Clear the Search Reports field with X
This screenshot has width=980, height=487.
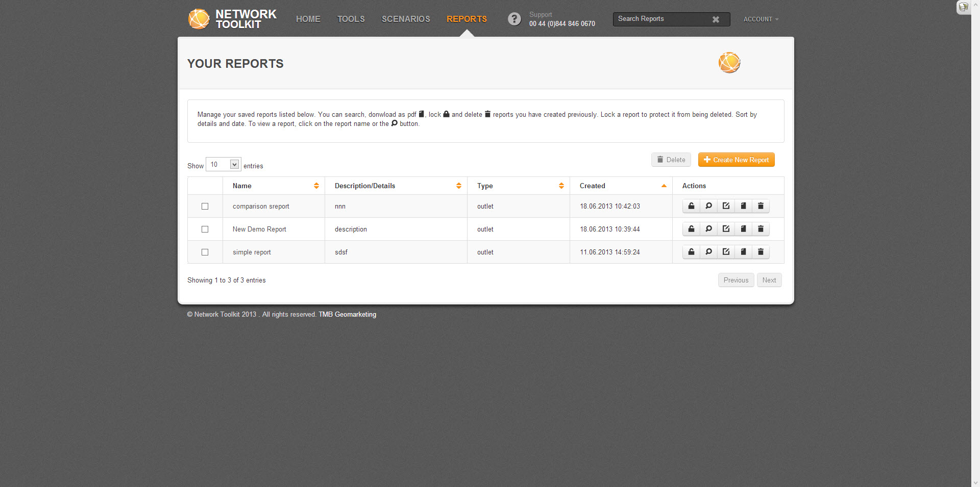(x=716, y=19)
